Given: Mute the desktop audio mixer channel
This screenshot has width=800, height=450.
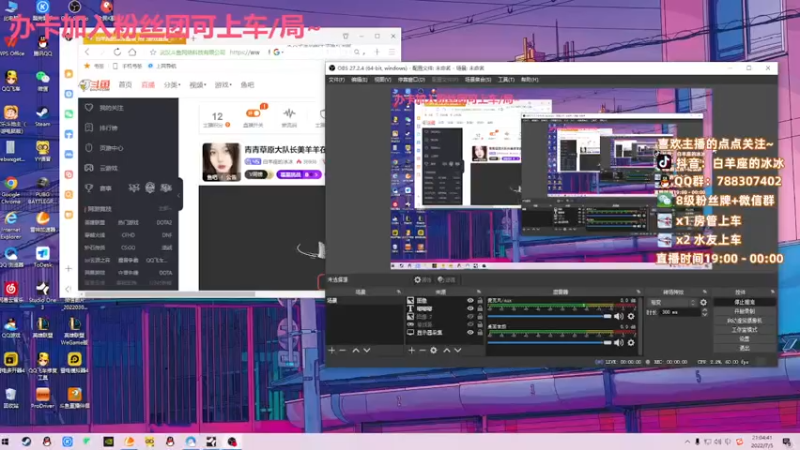Looking at the screenshot, I should pos(619,342).
